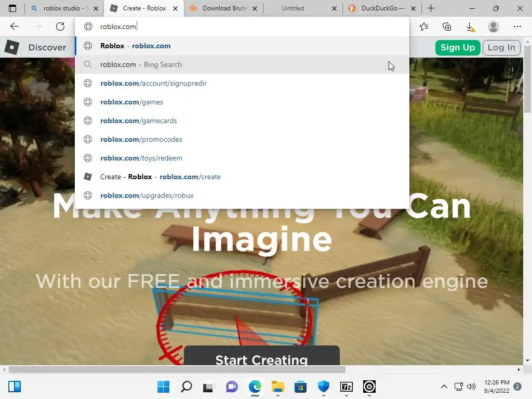Close the DuckDuckGo tab
Screen dimensions: 532x399
pos(413,8)
